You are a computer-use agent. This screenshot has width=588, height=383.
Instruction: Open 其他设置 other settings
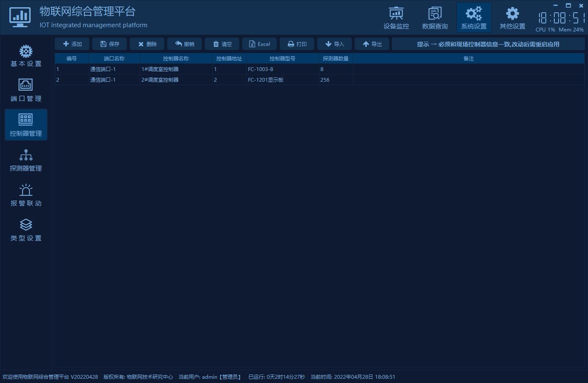(512, 18)
